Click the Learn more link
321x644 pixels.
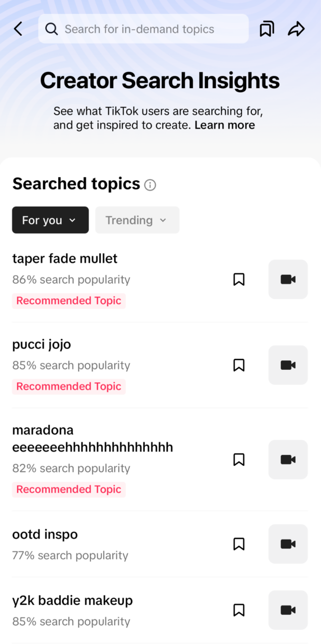(224, 125)
